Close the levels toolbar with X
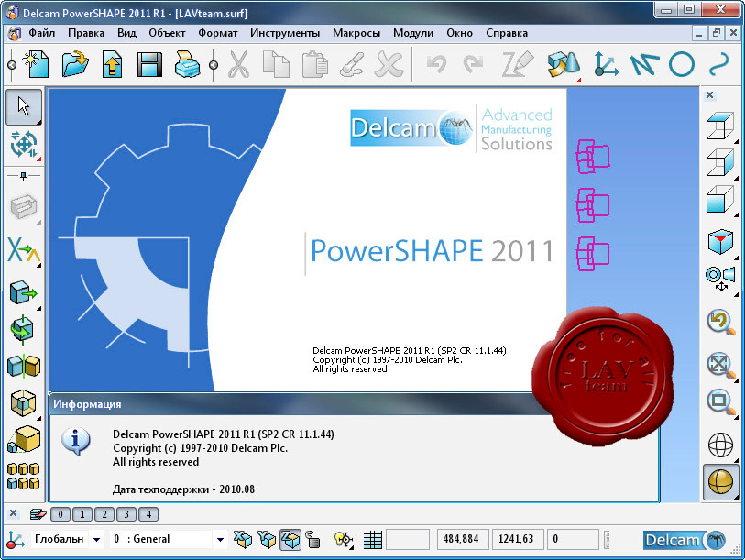Image resolution: width=745 pixels, height=560 pixels. 14,513
